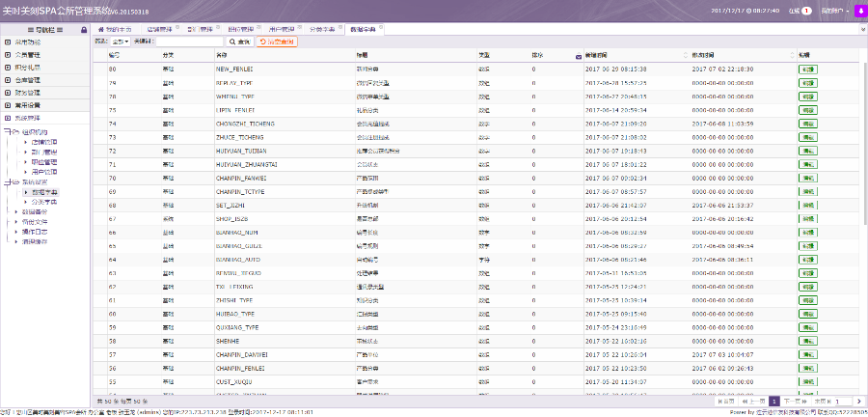The height and width of the screenshot is (417, 868).
Task: Click the sort arrows on 新增时间 column
Action: [684, 56]
